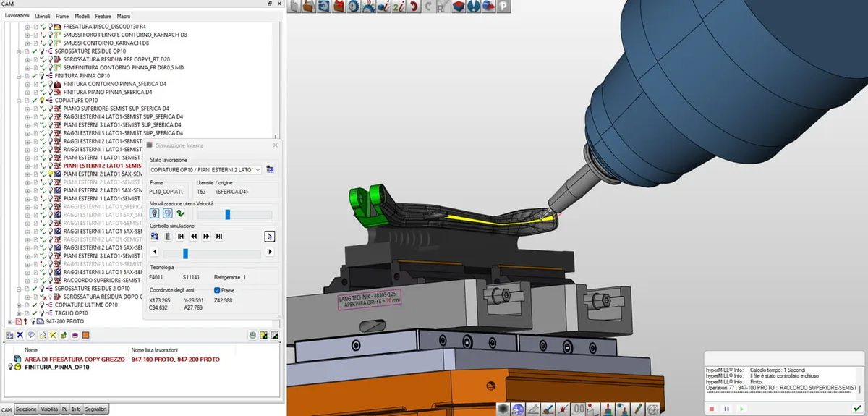Click the icon next to Stato lavorazione dropdown
The image size is (868, 416).
click(x=270, y=169)
